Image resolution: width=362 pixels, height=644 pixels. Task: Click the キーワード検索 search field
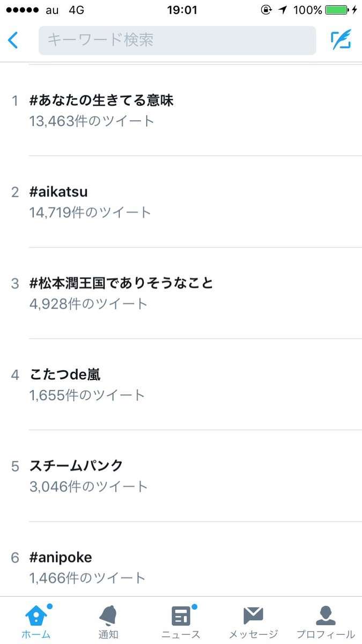click(178, 40)
